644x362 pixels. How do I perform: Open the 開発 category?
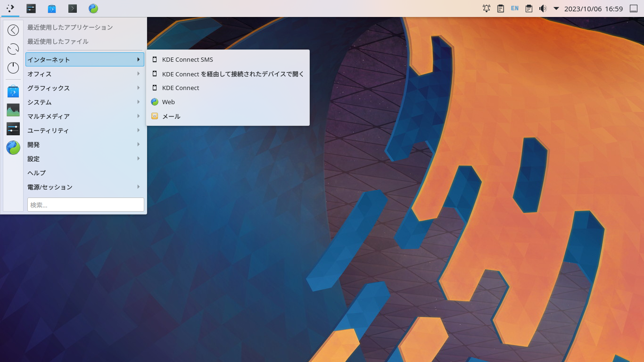(85, 144)
